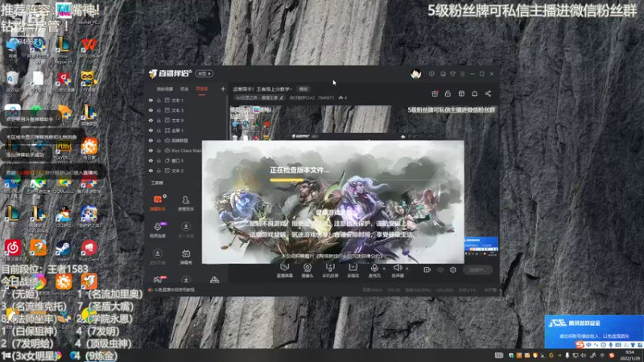Mute the 扬声器 speaker

tap(397, 270)
